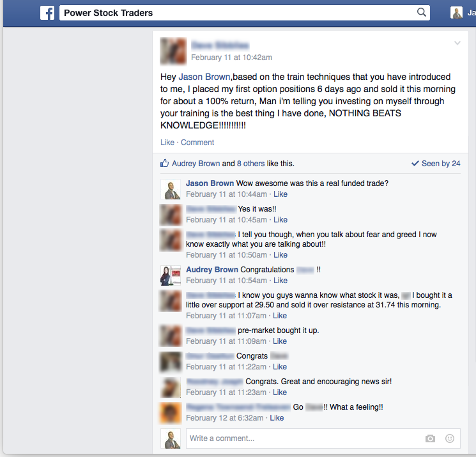Open the emoji smiley picker

click(x=450, y=438)
